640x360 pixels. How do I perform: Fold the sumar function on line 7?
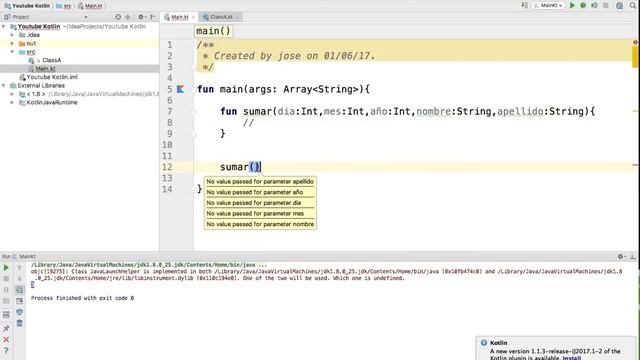[194, 111]
